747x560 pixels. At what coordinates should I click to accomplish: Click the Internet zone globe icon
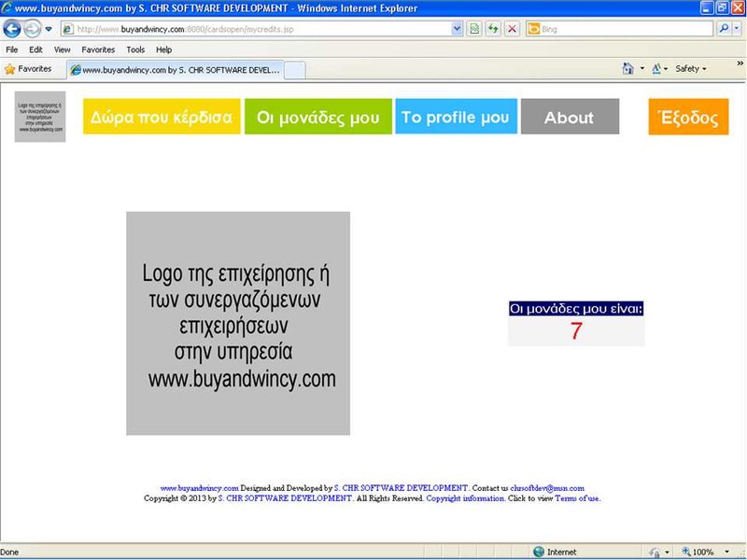coord(539,552)
